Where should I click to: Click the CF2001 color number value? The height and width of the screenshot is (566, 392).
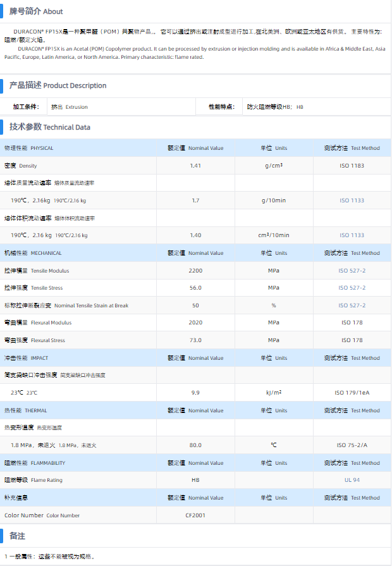pyautogui.click(x=195, y=515)
